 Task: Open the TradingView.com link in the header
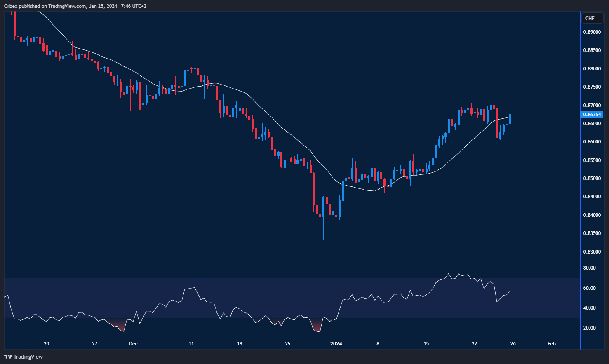(x=66, y=6)
